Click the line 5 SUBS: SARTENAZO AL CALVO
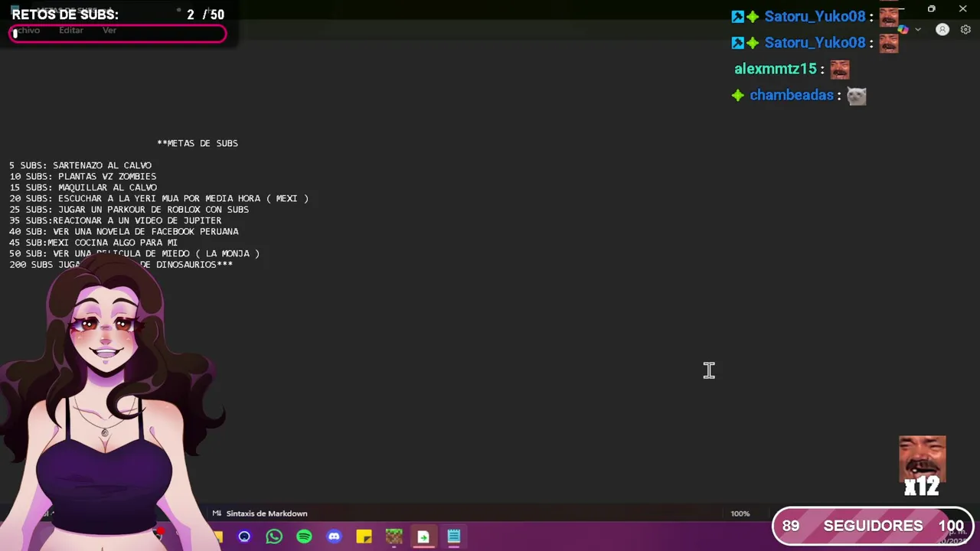 point(80,165)
